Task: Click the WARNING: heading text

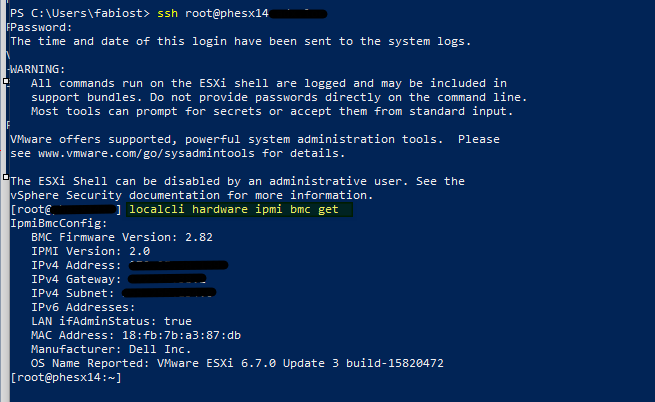Action: [38, 69]
